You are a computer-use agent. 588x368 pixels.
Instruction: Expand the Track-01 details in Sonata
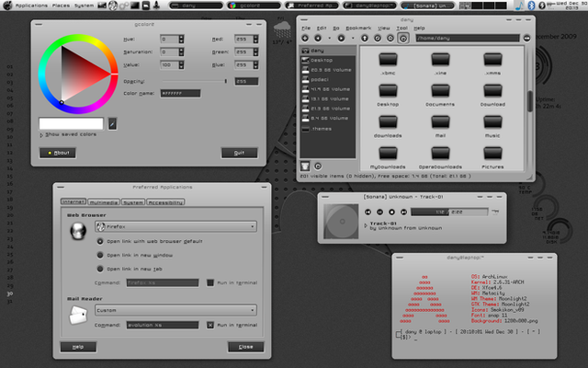366,225
